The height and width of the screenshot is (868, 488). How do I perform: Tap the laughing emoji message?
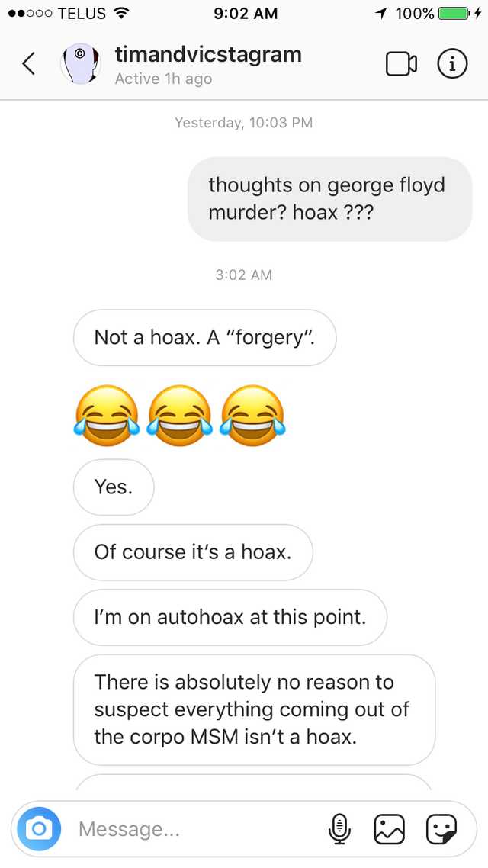[179, 416]
